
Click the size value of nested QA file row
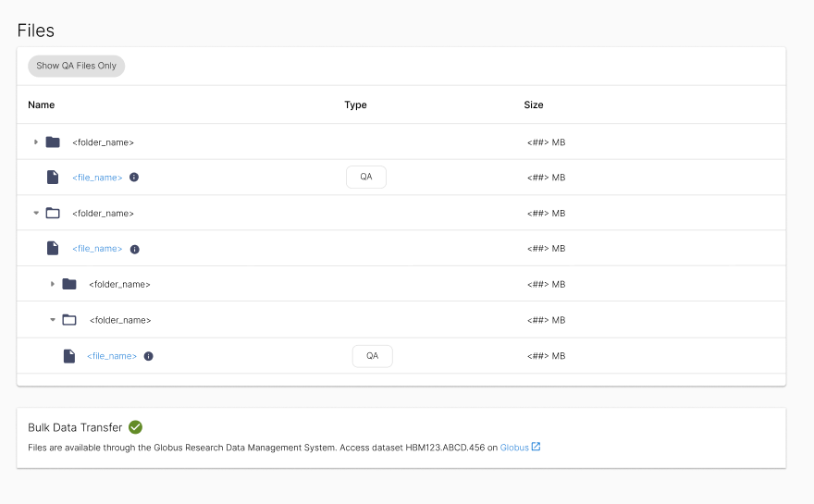(x=546, y=356)
